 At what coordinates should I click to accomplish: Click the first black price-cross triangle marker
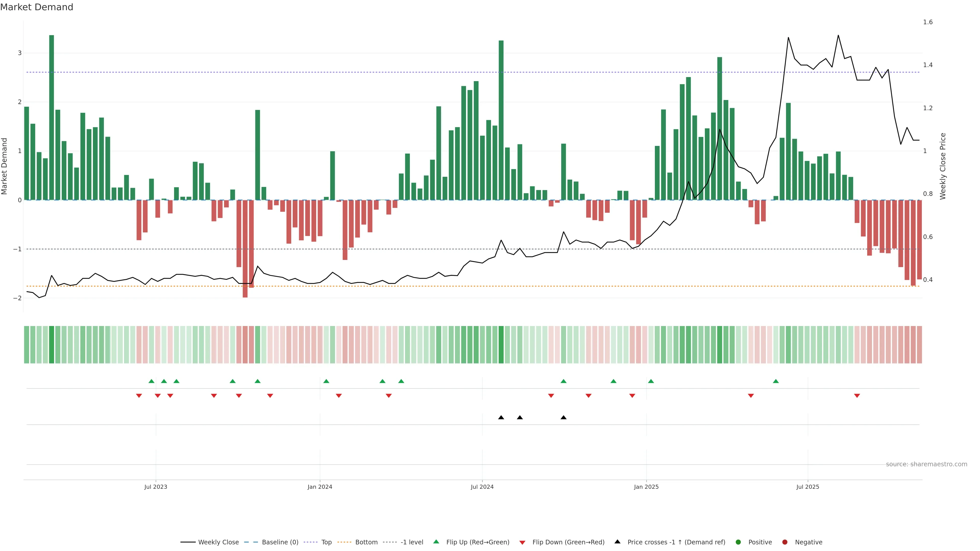tap(501, 418)
